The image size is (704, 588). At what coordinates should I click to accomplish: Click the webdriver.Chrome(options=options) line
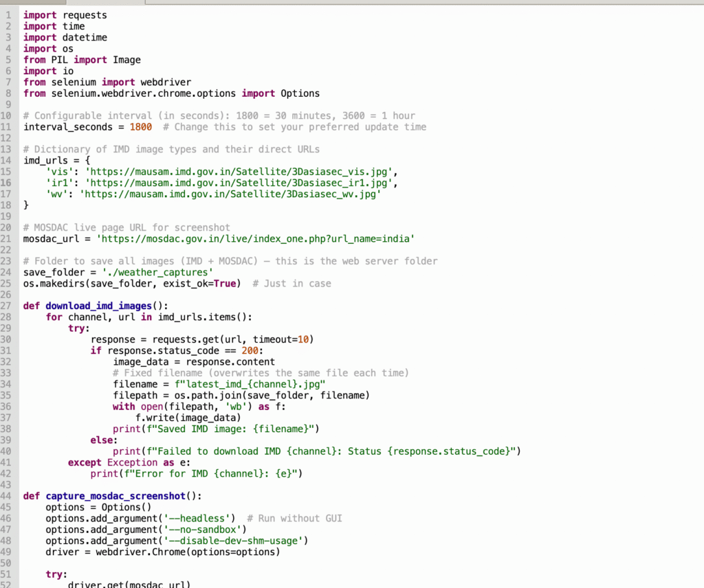[163, 552]
